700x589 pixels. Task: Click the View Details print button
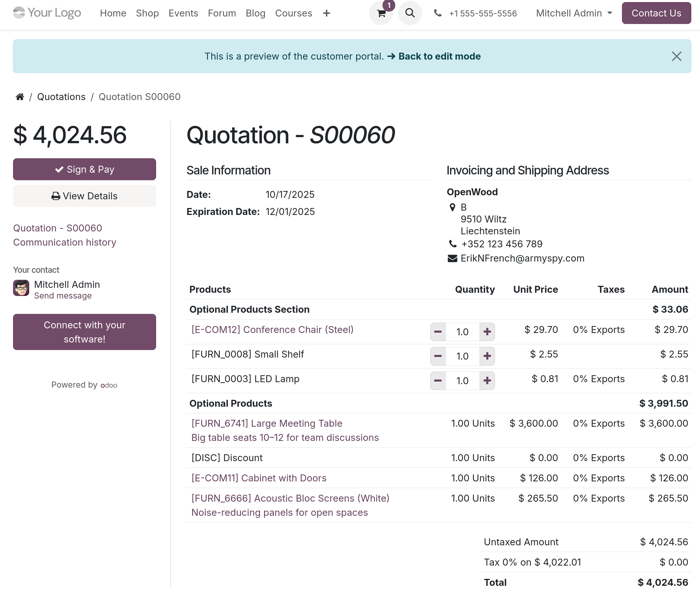[x=84, y=196]
